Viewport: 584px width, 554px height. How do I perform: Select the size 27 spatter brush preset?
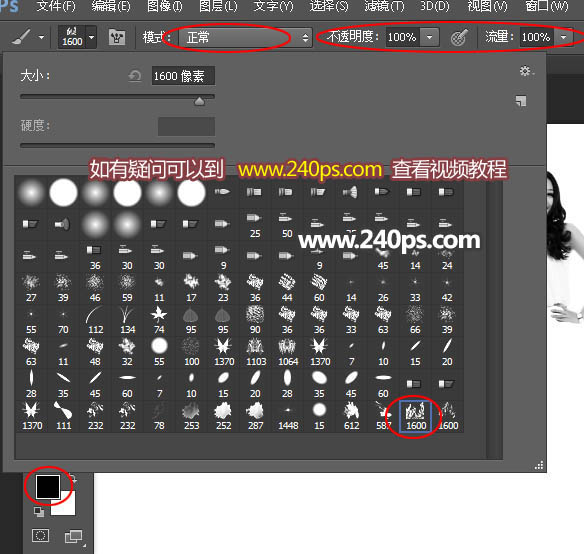[31, 289]
